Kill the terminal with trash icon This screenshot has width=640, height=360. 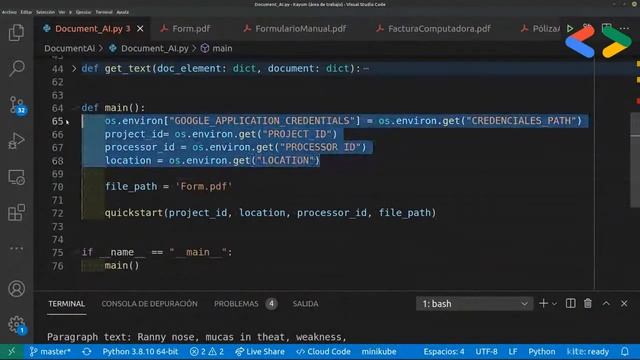tap(588, 303)
